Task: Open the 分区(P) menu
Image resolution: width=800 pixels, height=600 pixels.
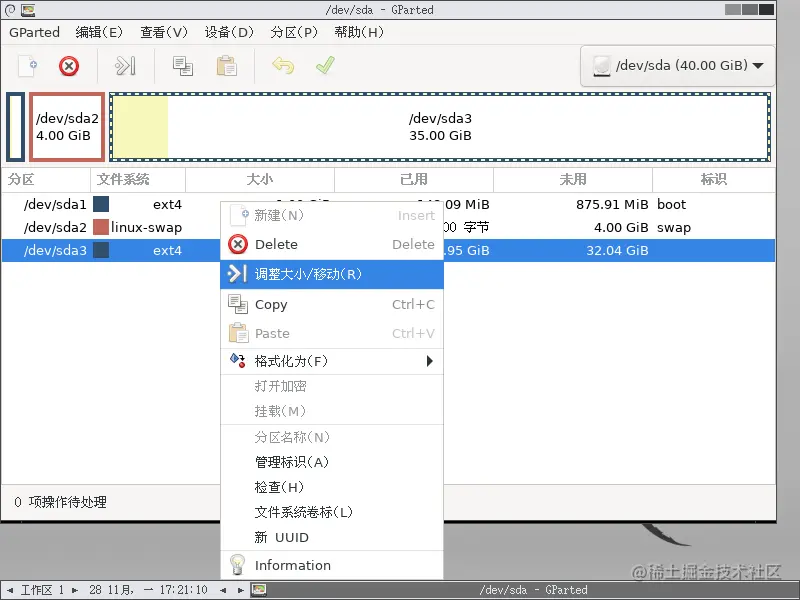Action: pos(294,32)
